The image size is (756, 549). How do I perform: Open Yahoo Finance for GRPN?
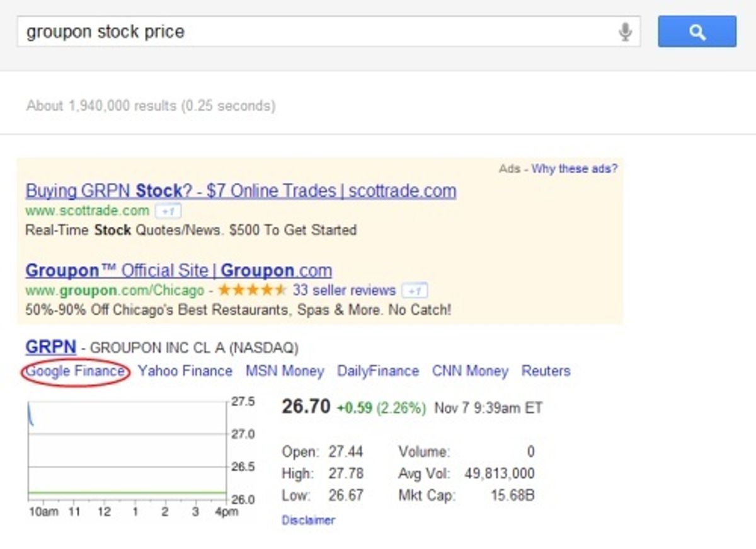[x=186, y=371]
